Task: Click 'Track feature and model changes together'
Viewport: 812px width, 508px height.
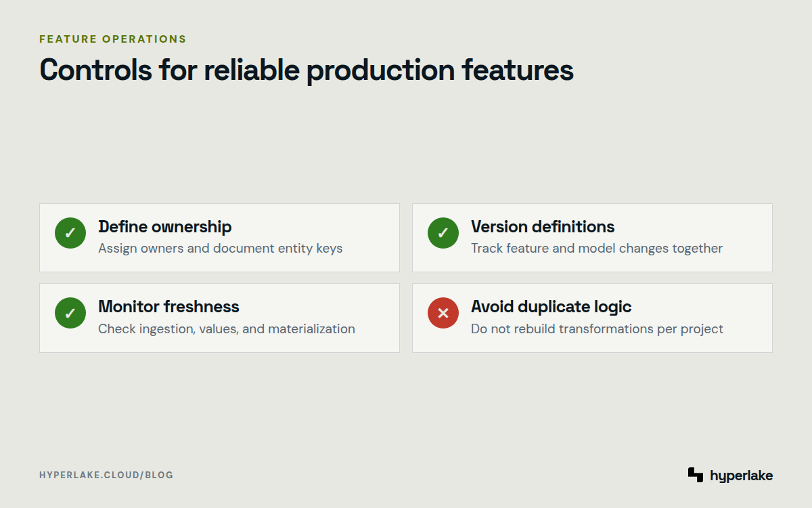Action: [597, 248]
